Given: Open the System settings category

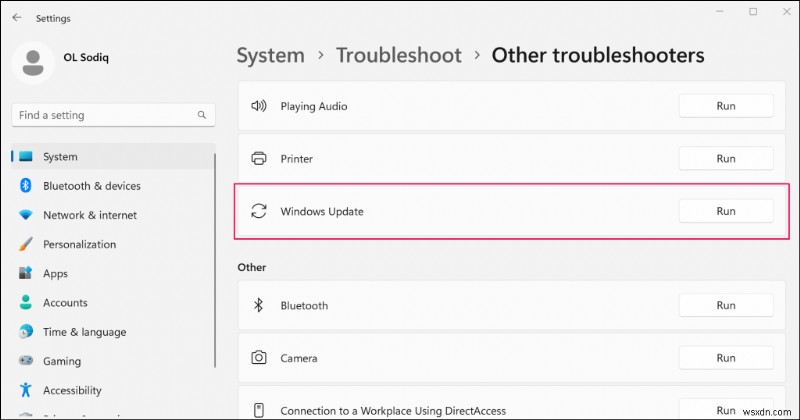Looking at the screenshot, I should coord(113,157).
